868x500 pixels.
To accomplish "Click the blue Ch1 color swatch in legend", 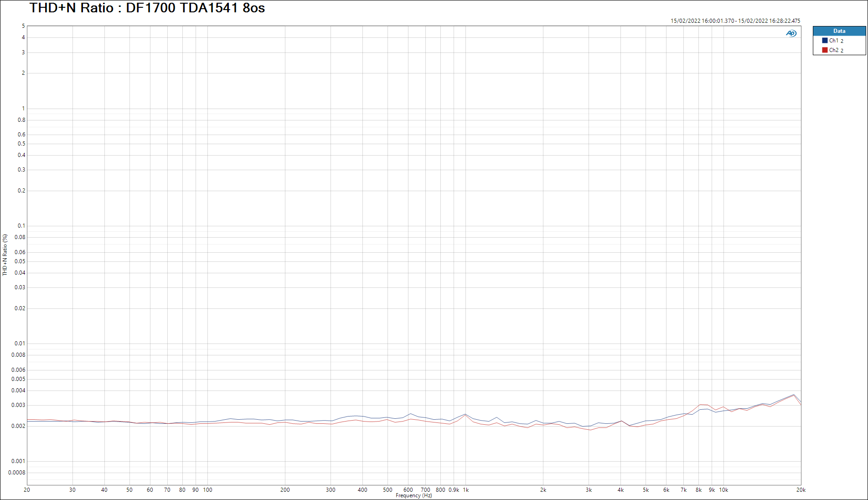I will pyautogui.click(x=825, y=41).
